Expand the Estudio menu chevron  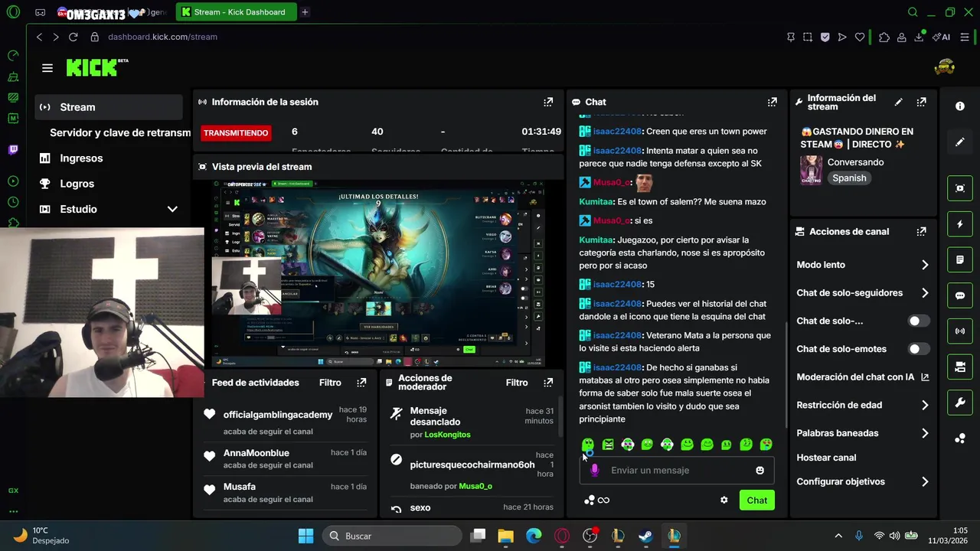[x=172, y=209]
